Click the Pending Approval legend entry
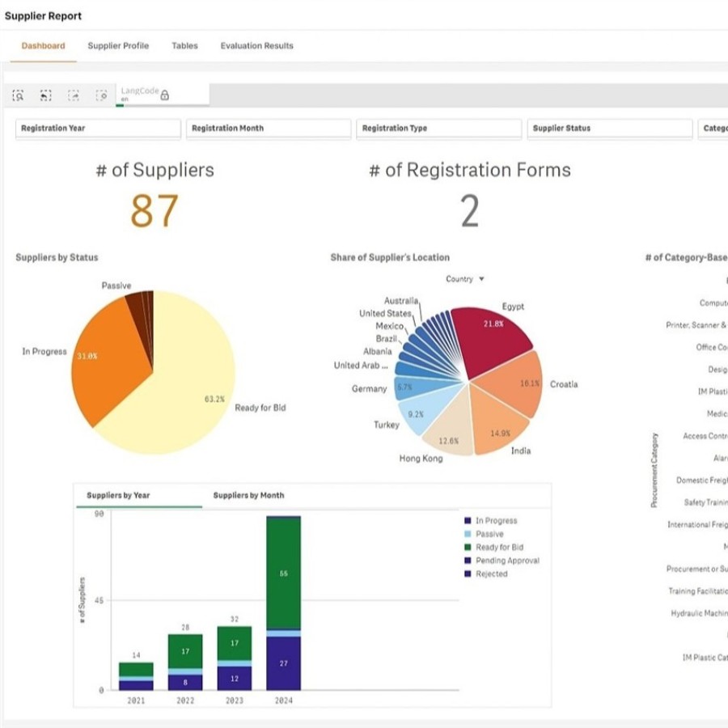 pyautogui.click(x=506, y=561)
